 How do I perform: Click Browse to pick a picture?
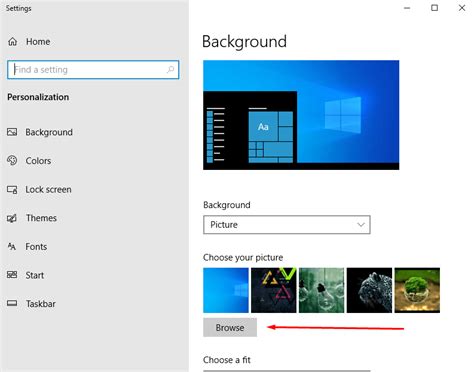pyautogui.click(x=230, y=328)
